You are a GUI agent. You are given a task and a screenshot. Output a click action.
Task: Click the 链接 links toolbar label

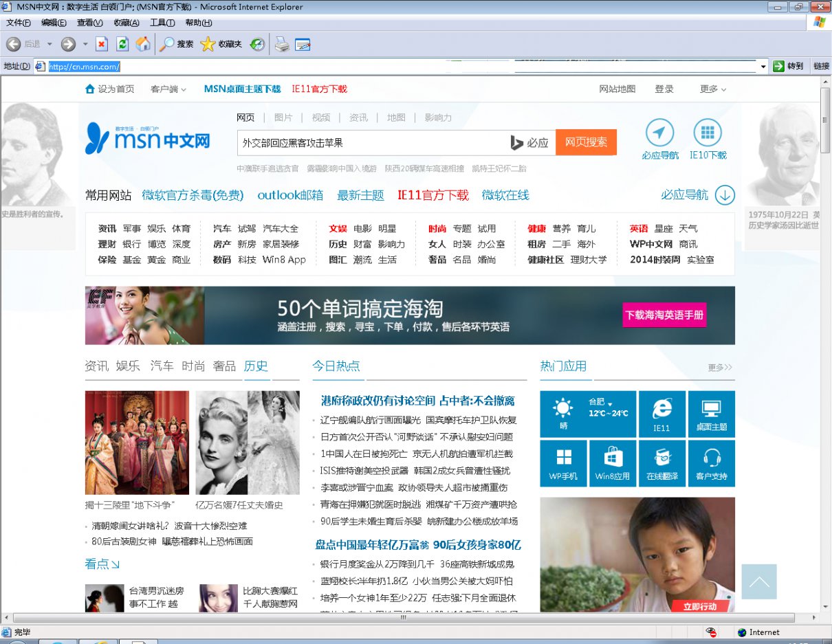point(821,66)
